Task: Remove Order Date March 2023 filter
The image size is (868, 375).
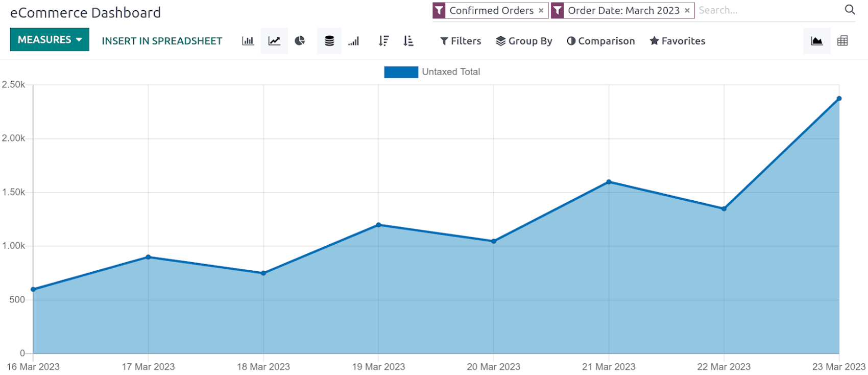Action: (687, 11)
